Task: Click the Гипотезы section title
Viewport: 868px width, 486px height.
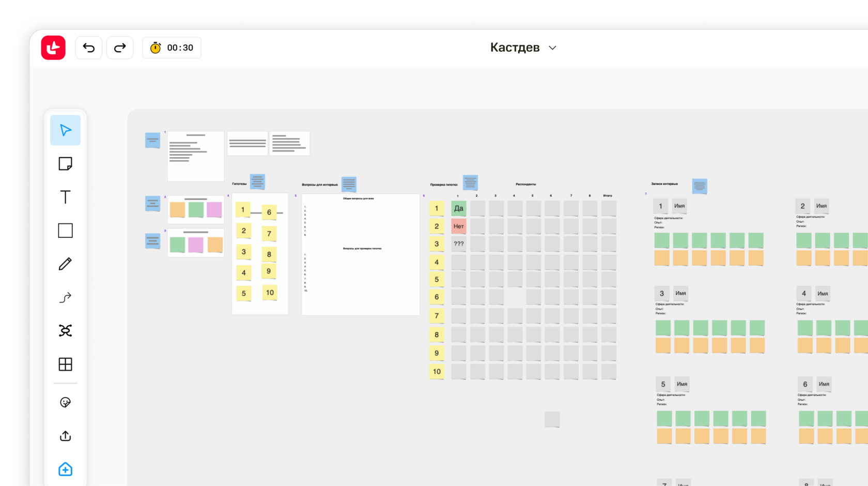Action: (x=239, y=184)
